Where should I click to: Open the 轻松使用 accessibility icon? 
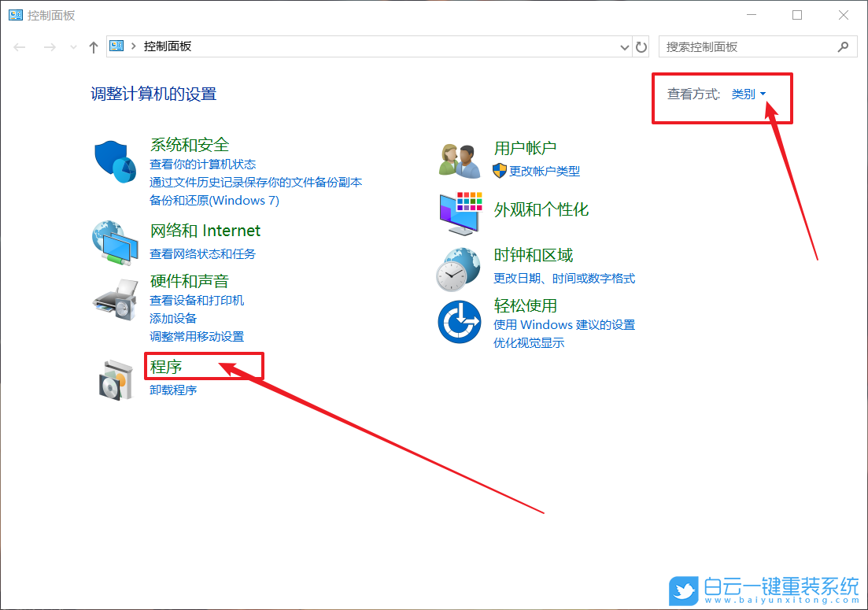coord(459,321)
